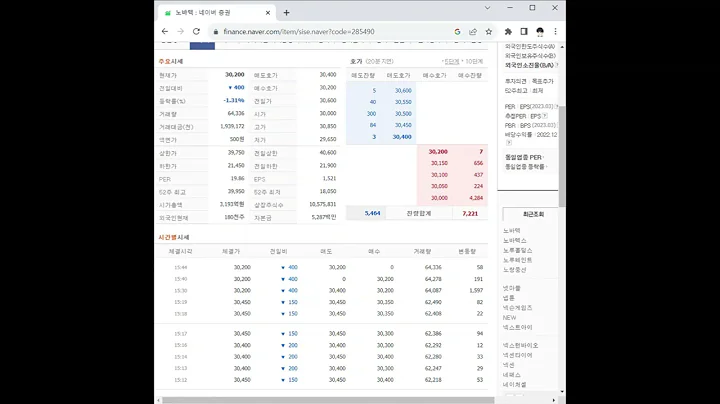Click the scroll down arrow at bottom right
This screenshot has width=720, height=404.
point(562,392)
